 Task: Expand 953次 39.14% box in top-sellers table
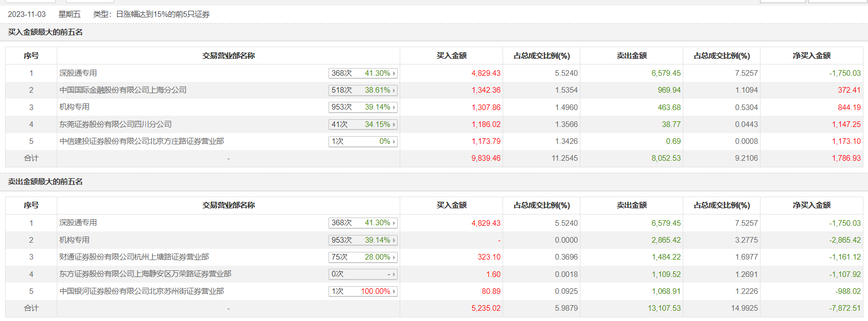[x=363, y=240]
